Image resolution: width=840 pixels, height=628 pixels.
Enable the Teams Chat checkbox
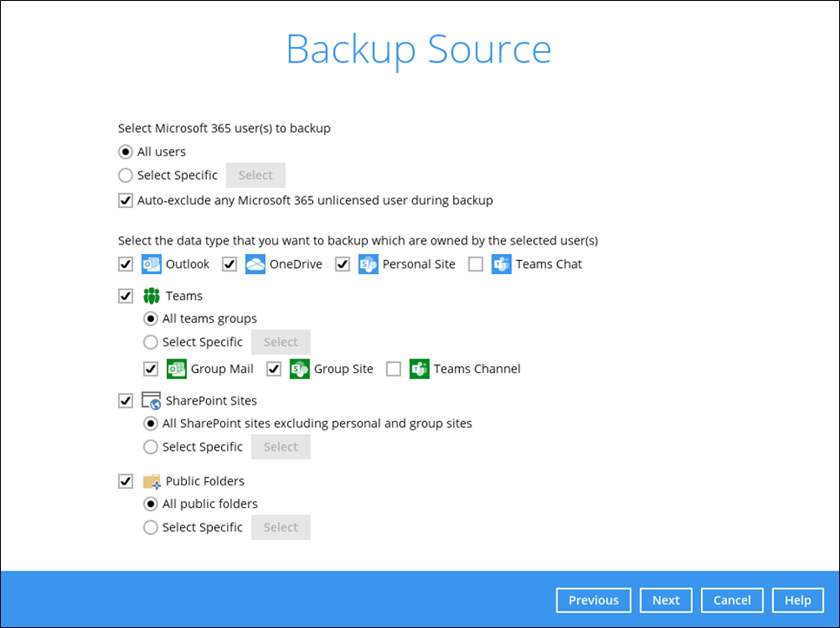(476, 264)
